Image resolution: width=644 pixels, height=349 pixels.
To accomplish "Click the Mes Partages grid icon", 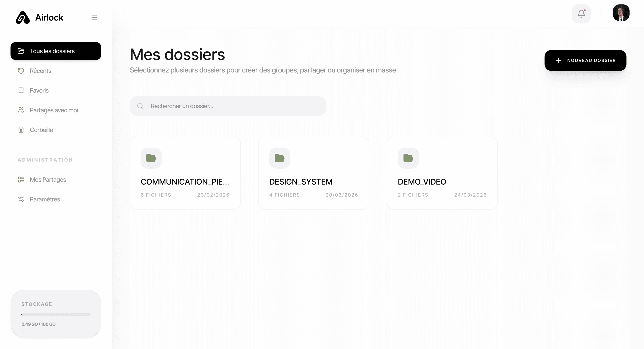I will (x=21, y=179).
